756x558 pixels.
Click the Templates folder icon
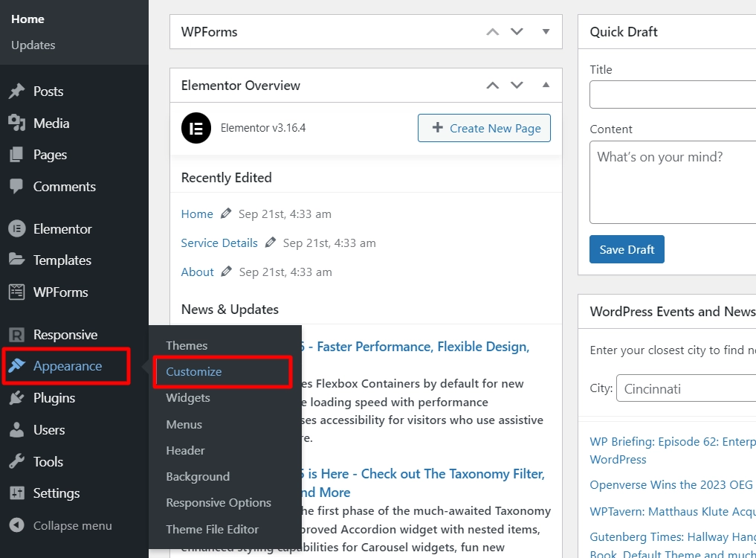pos(17,260)
